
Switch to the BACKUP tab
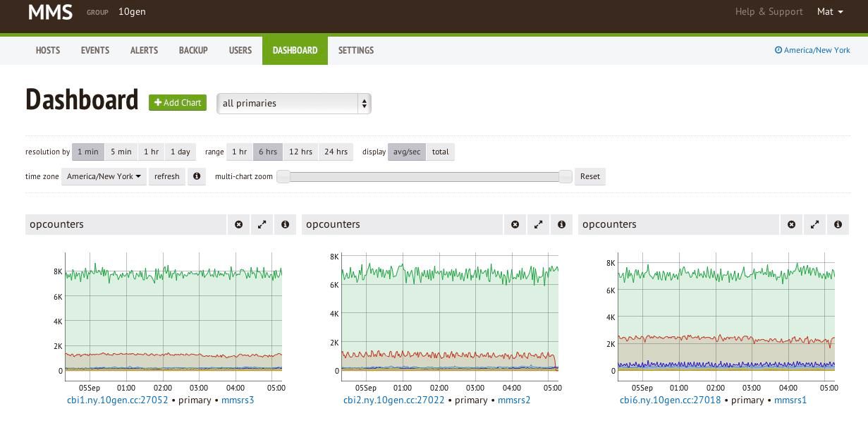click(x=193, y=50)
